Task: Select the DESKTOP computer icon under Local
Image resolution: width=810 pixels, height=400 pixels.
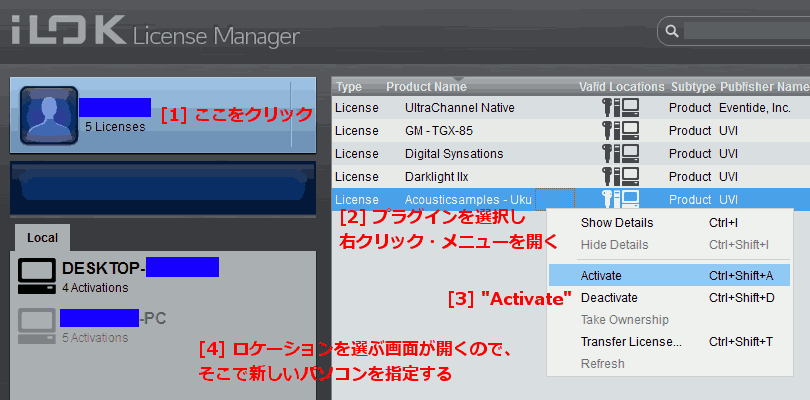Action: point(37,276)
